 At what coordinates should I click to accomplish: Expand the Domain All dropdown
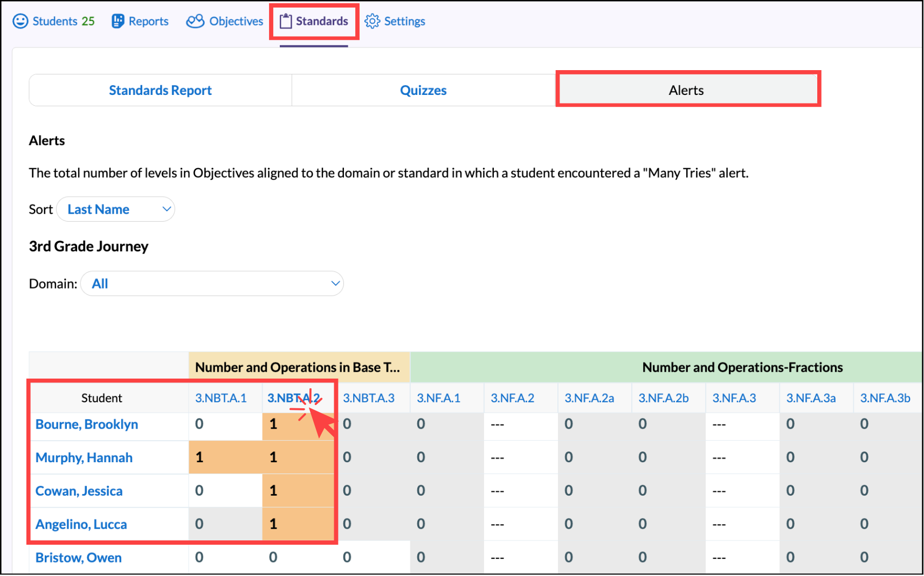[x=212, y=284]
